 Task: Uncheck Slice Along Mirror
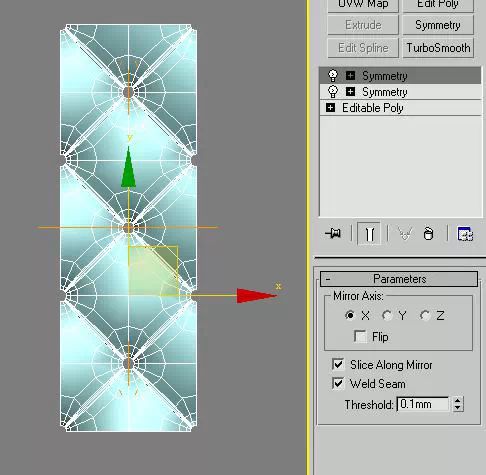point(338,364)
